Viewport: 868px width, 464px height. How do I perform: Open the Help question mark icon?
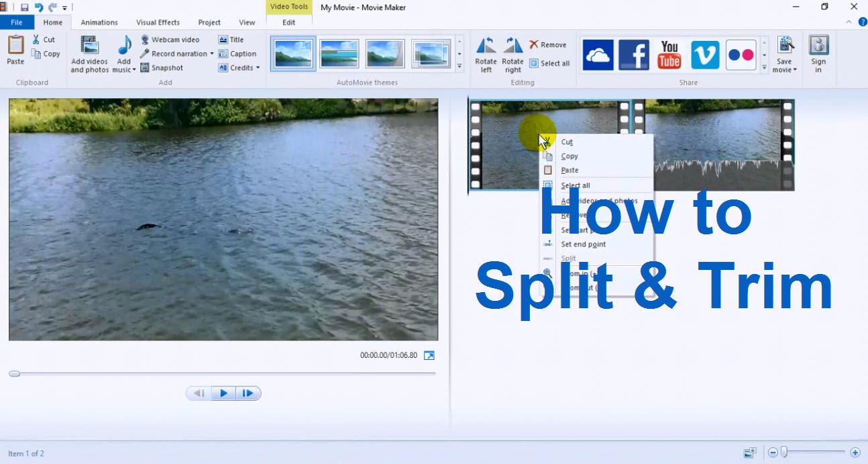[x=863, y=22]
